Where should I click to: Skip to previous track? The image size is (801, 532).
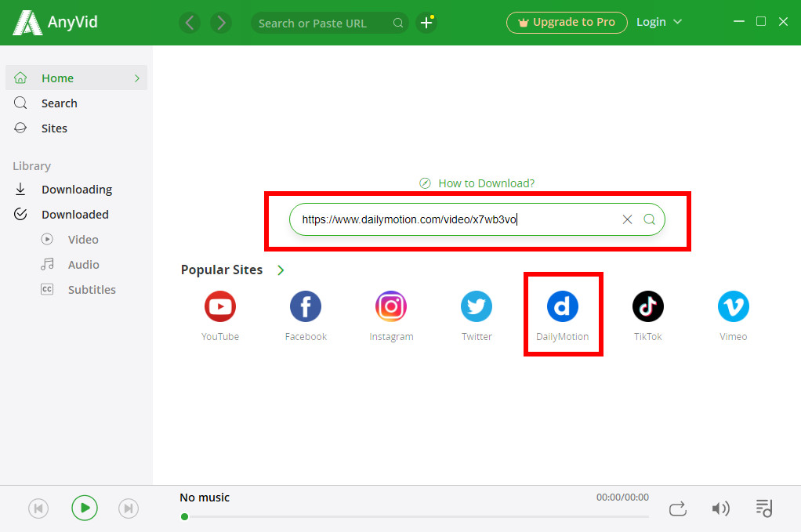pos(38,508)
